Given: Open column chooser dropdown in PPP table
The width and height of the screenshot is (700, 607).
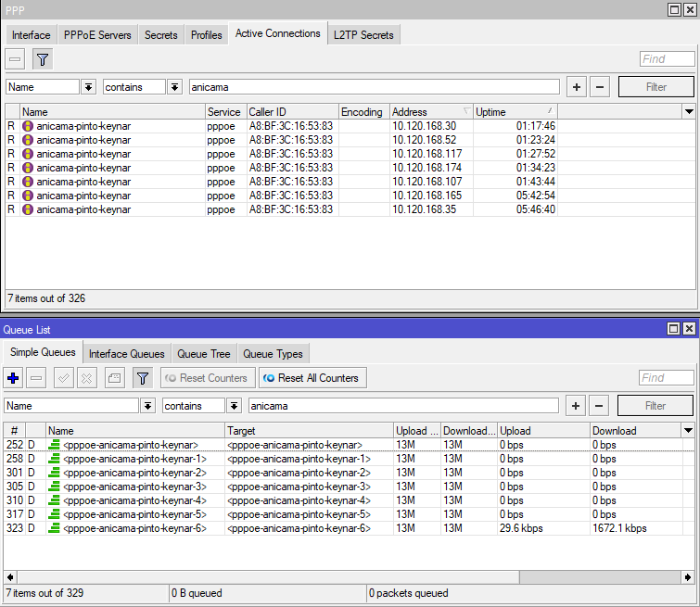Looking at the screenshot, I should pos(689,111).
